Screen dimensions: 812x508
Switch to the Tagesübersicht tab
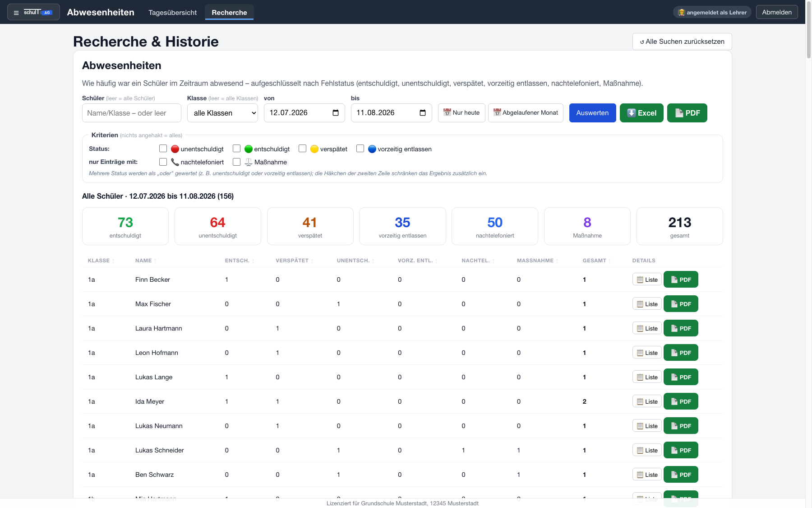173,13
